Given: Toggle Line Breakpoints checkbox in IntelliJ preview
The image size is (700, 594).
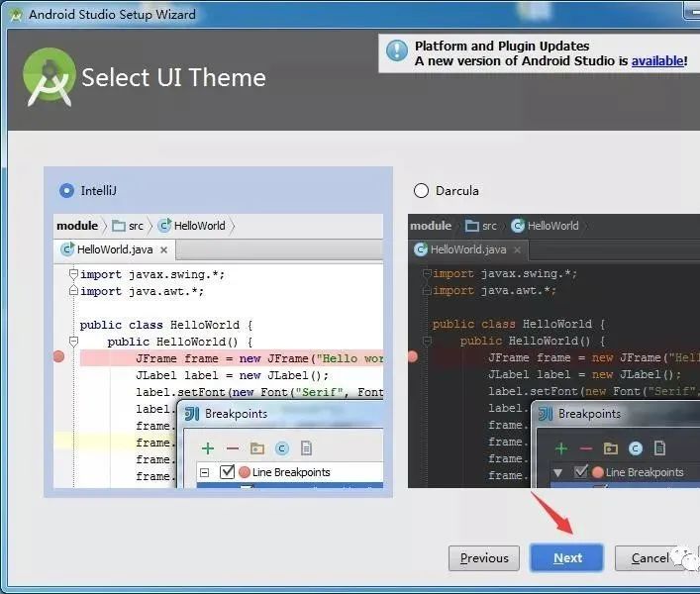Looking at the screenshot, I should 227,472.
